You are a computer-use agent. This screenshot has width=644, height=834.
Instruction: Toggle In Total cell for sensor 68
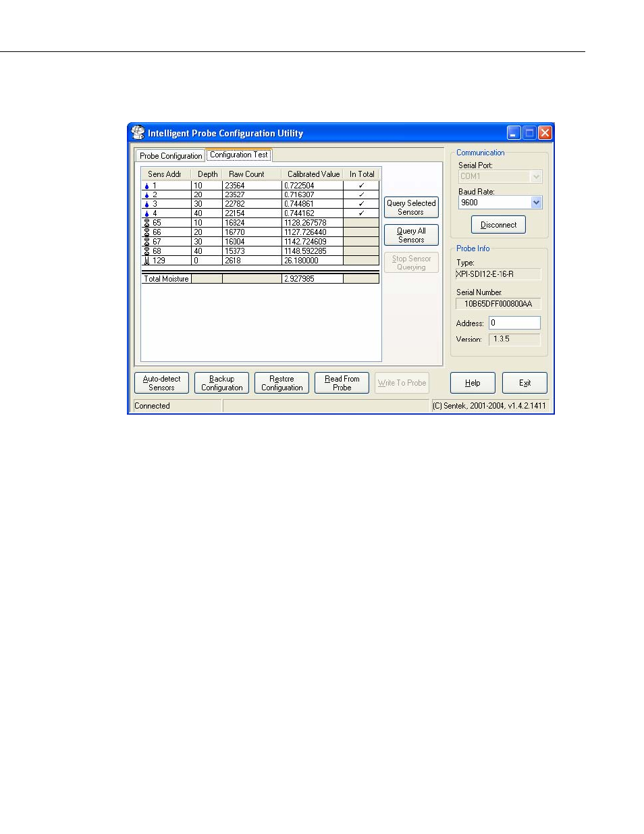pos(361,251)
